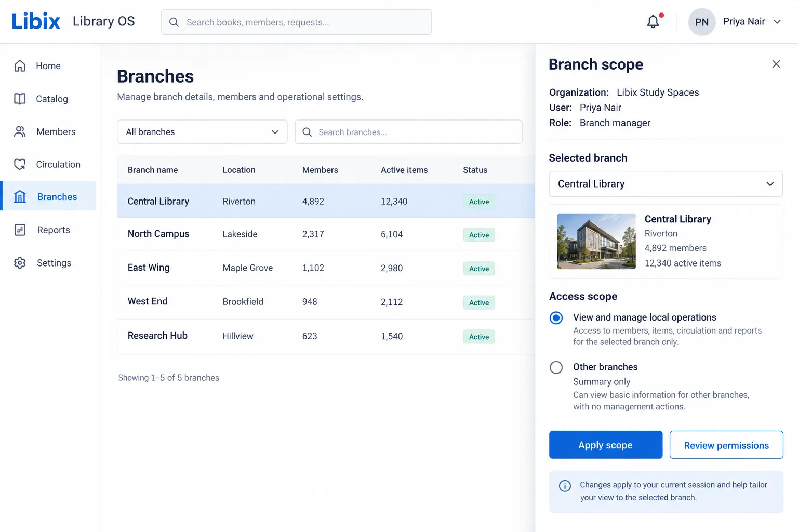Click the PN user avatar

[702, 22]
